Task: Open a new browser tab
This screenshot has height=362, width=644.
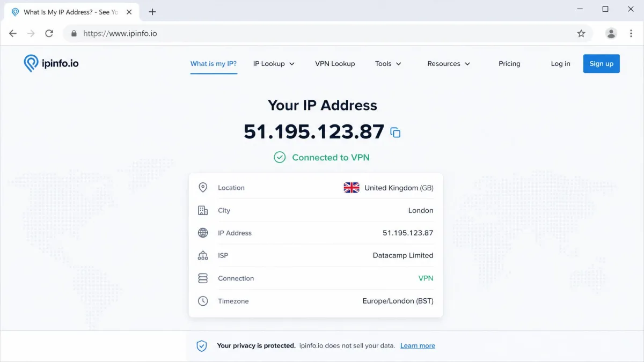Action: [152, 12]
